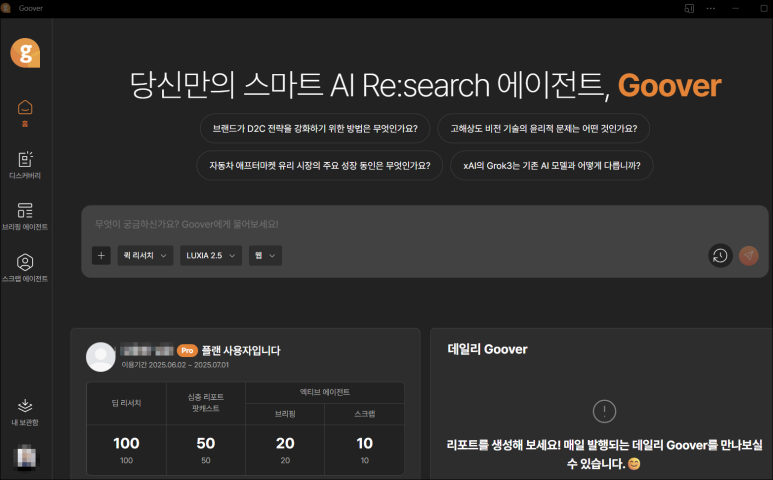Select suggestion about xAI의 Grok3

point(552,166)
